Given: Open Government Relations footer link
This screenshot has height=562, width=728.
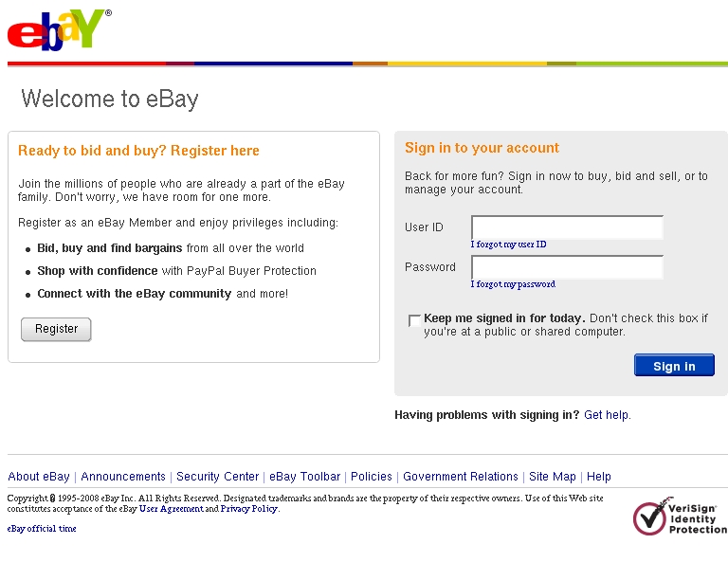Looking at the screenshot, I should pyautogui.click(x=460, y=477).
